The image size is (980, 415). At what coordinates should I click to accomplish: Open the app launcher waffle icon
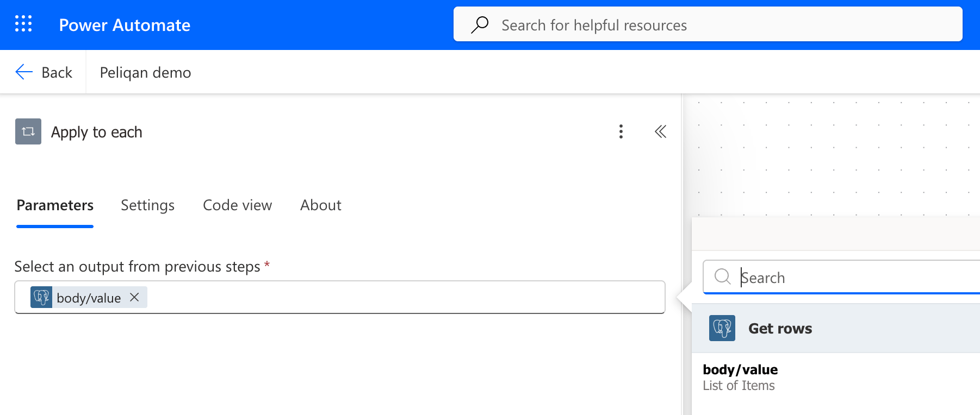coord(23,24)
